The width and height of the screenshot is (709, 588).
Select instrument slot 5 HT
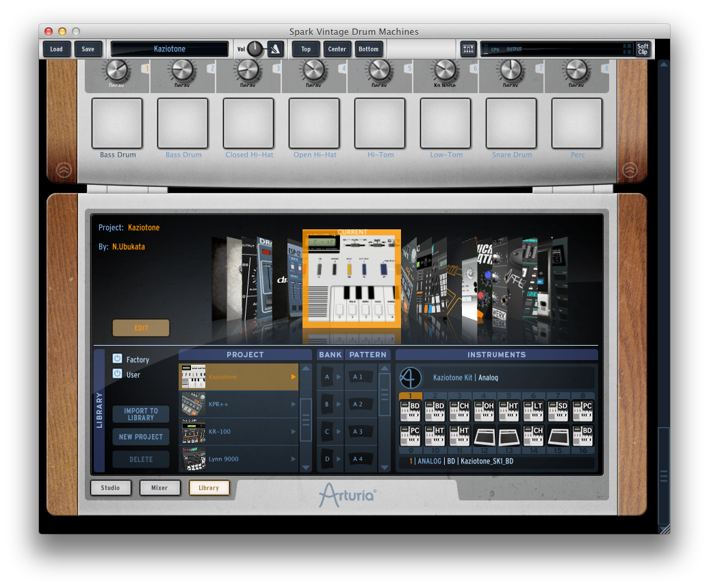pyautogui.click(x=508, y=411)
